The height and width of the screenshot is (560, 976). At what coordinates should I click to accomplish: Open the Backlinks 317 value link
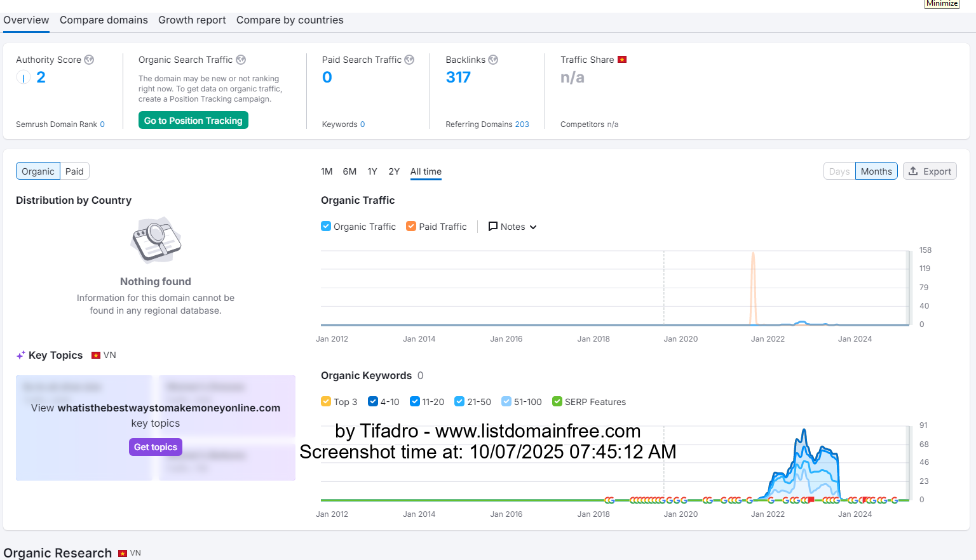458,77
